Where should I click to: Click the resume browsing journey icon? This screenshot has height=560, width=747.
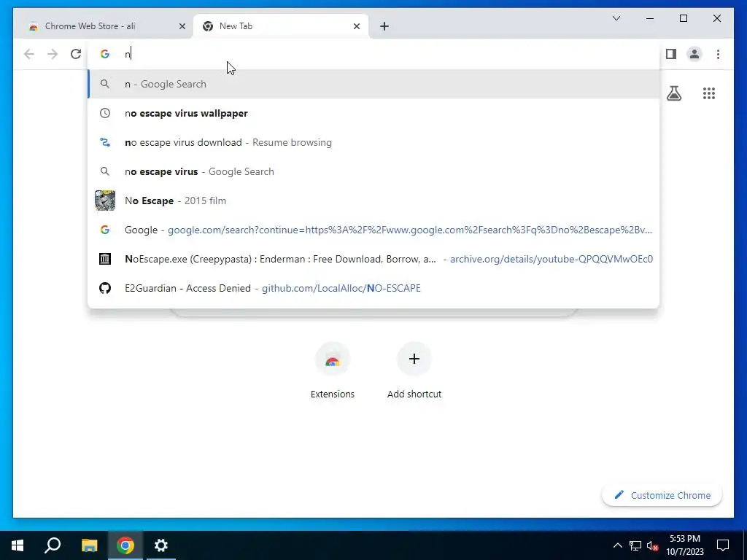tap(105, 142)
